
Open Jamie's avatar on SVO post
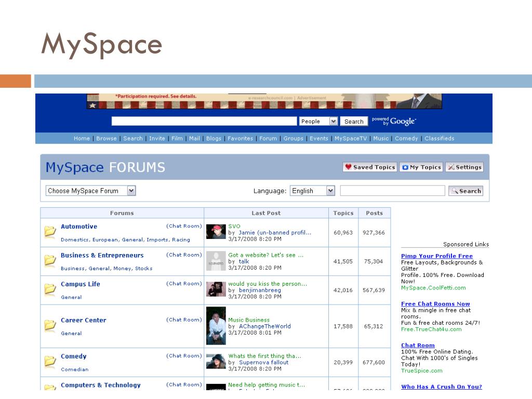coord(216,231)
